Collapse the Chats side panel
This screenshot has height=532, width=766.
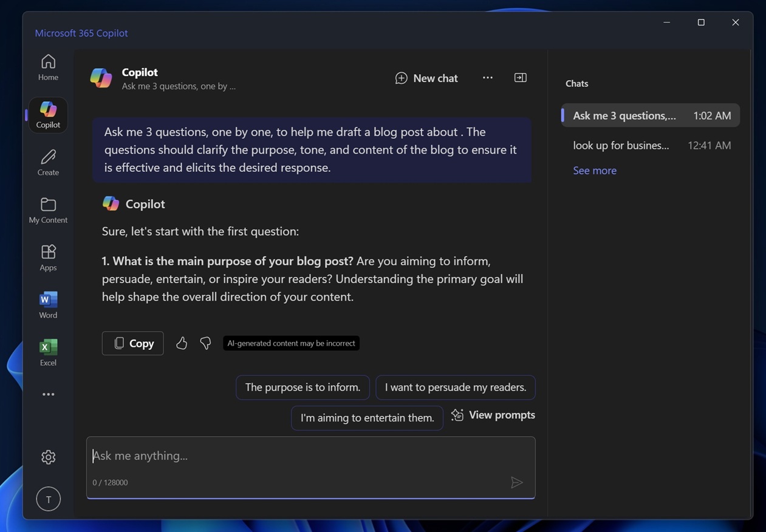click(520, 77)
